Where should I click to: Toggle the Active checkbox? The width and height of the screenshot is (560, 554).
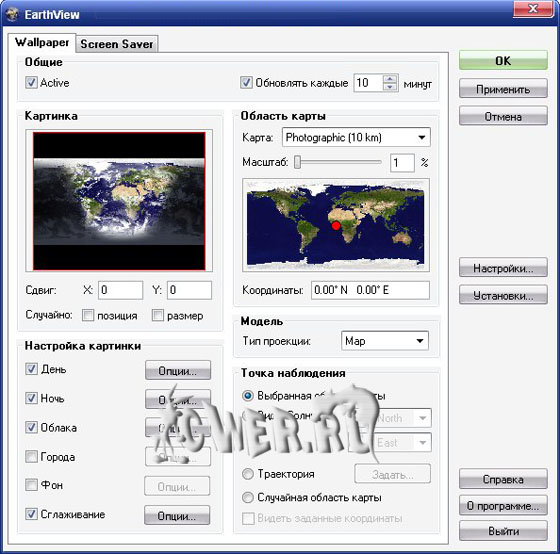(31, 83)
